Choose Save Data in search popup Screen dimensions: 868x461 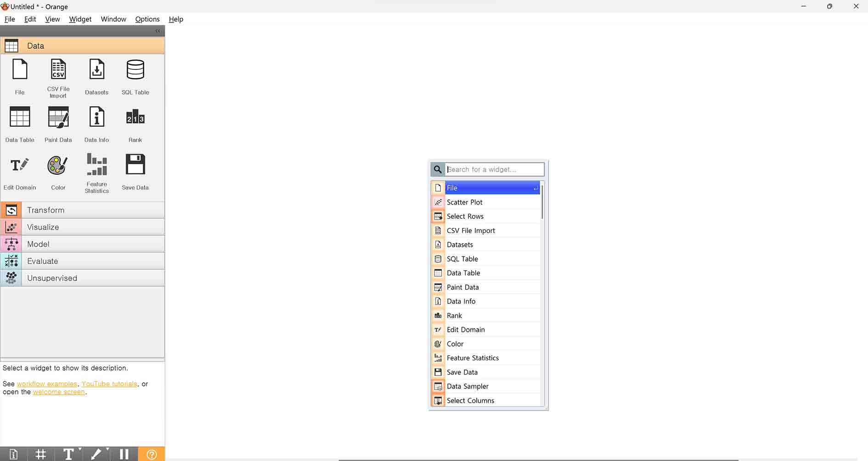pyautogui.click(x=486, y=372)
